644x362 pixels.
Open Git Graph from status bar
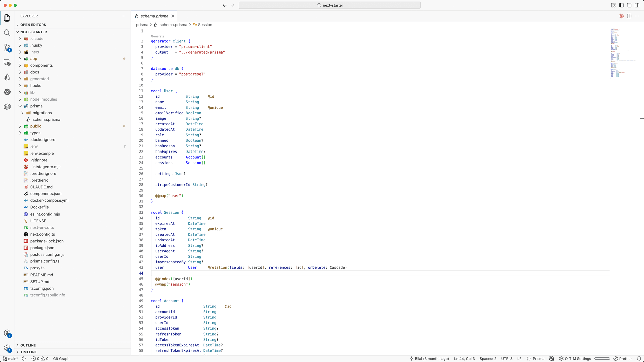pos(61,359)
